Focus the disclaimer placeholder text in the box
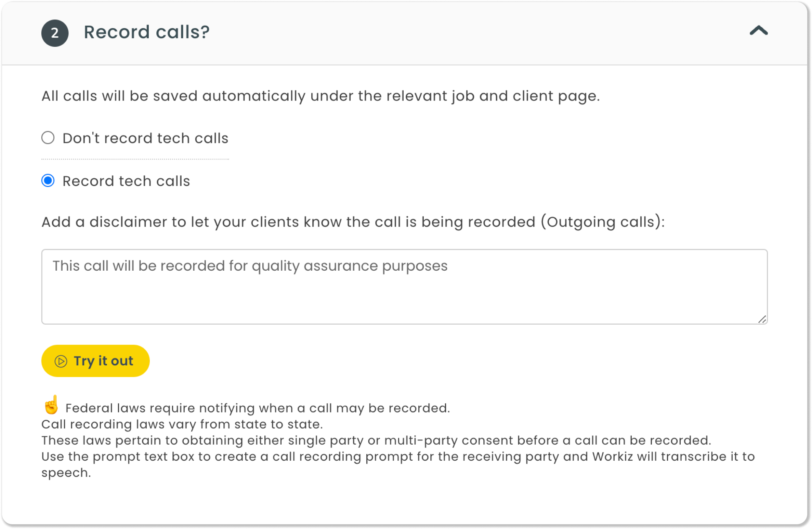This screenshot has height=529, width=812. (x=250, y=266)
